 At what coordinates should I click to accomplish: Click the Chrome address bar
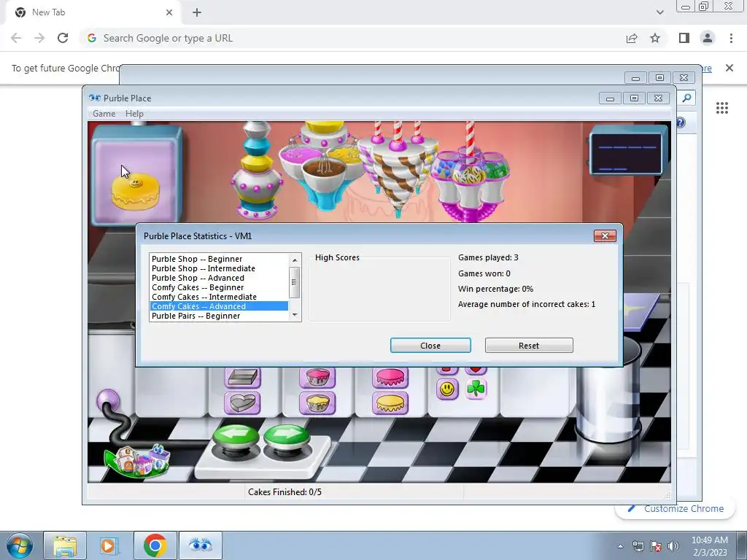click(352, 38)
